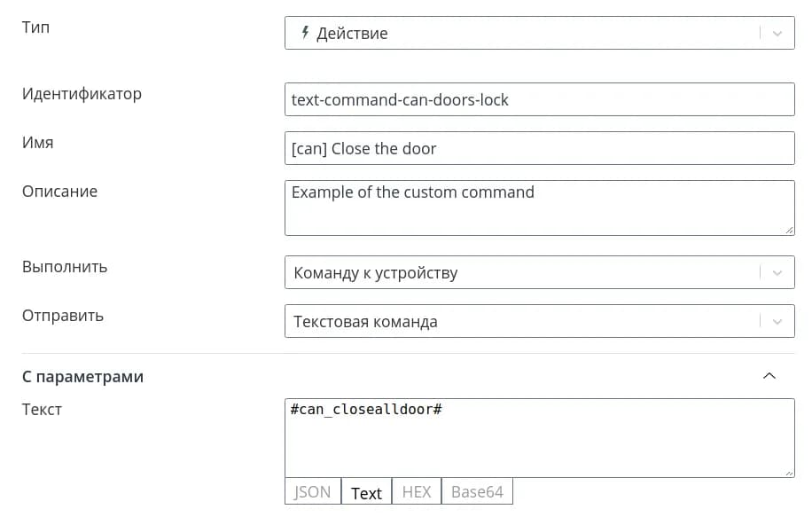
Task: Click the Описание field label
Action: click(59, 192)
